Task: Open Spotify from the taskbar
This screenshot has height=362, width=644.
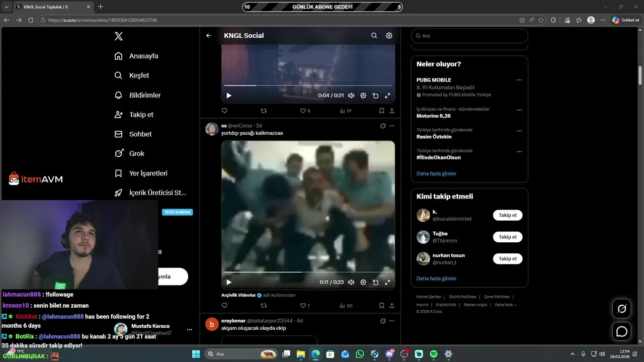Action: click(434, 354)
